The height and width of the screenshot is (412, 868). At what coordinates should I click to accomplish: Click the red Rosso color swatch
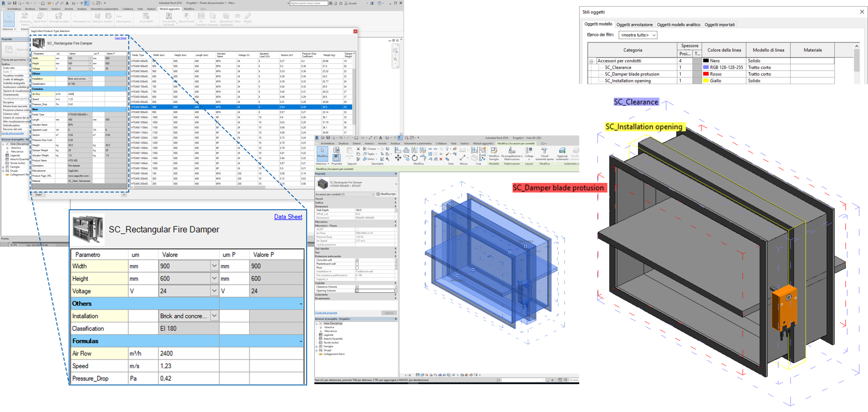(x=706, y=74)
